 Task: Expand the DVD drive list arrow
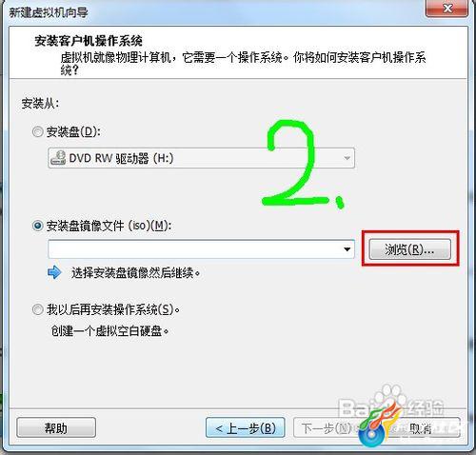point(347,158)
